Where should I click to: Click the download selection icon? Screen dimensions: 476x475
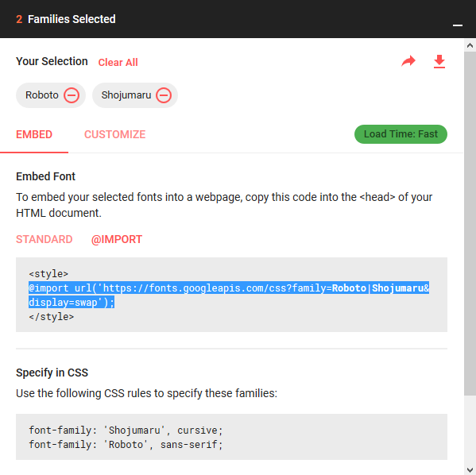click(439, 62)
